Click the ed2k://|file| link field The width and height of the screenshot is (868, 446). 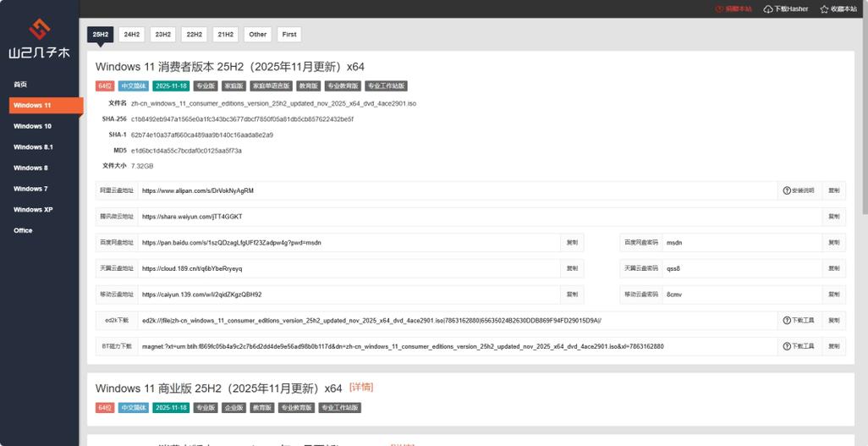[x=458, y=320]
